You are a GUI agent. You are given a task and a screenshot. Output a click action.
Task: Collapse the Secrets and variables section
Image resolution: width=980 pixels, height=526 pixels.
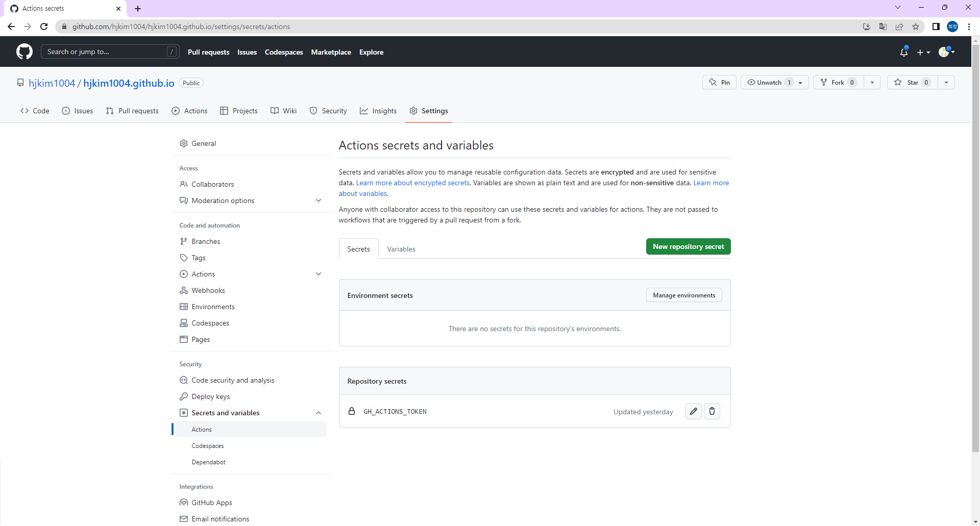point(318,413)
